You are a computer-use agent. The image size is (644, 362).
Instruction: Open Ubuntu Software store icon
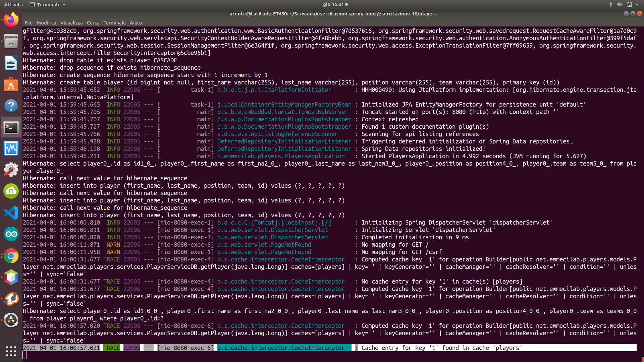pyautogui.click(x=11, y=84)
